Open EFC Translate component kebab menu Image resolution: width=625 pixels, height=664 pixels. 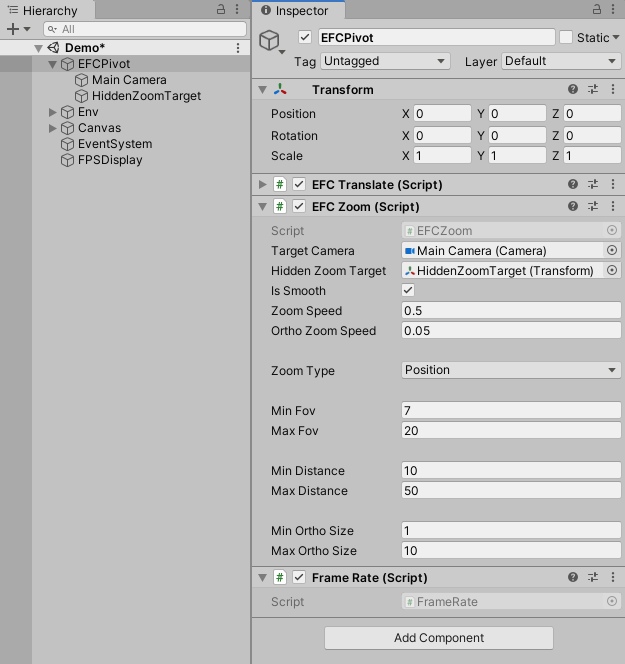tap(613, 184)
